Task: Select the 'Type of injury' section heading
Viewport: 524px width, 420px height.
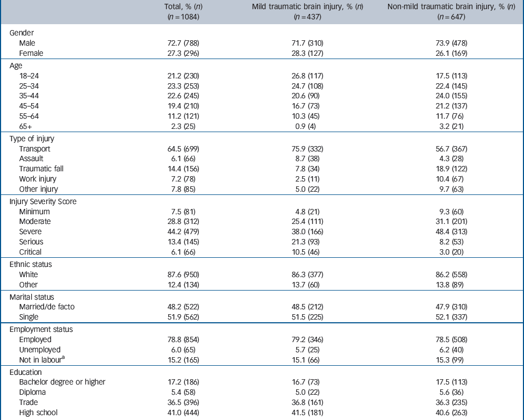Action: tap(32, 139)
